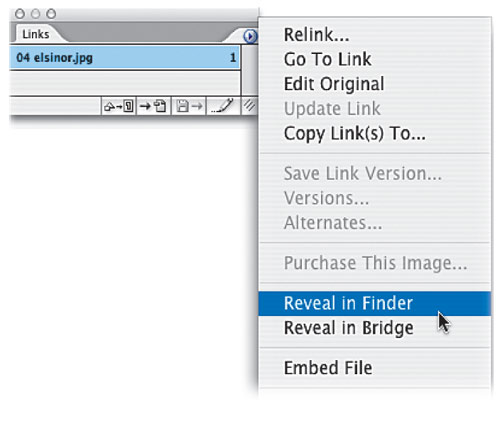Switch to the Links tab
The height and width of the screenshot is (441, 500).
(36, 34)
